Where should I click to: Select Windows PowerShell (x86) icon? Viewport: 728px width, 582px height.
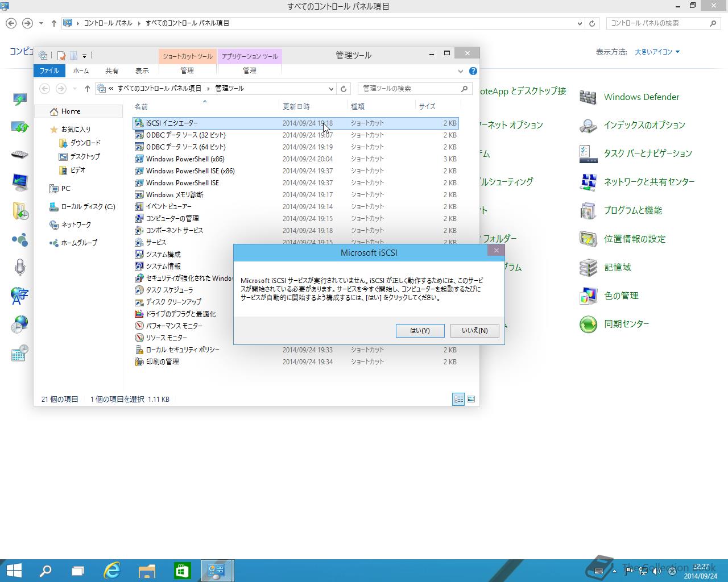coord(139,159)
